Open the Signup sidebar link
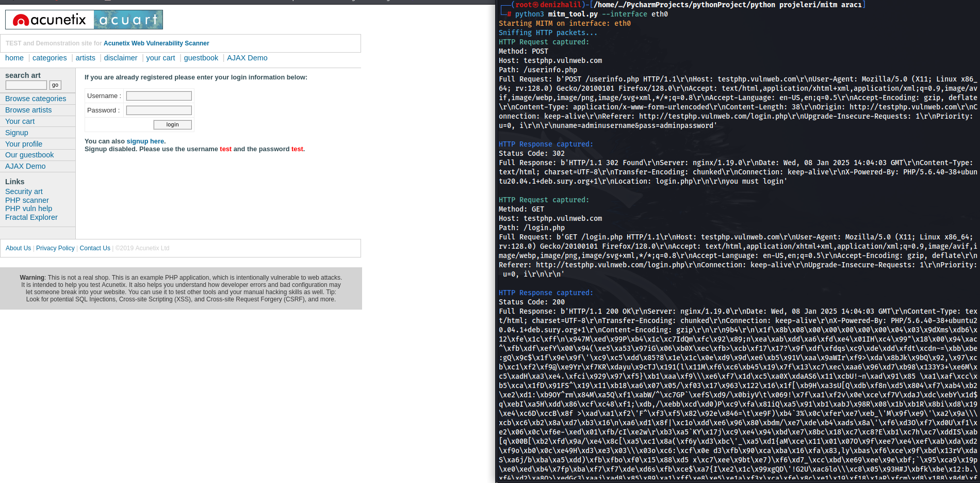Screen dimensions: 980x483 (17, 133)
